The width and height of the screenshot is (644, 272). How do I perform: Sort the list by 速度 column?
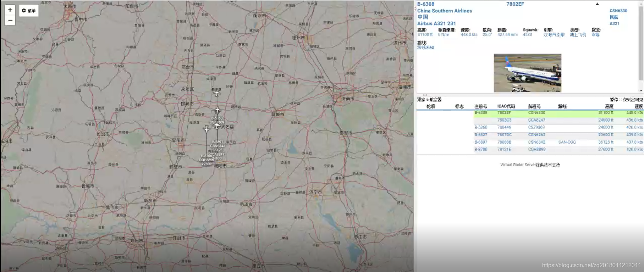coord(639,106)
